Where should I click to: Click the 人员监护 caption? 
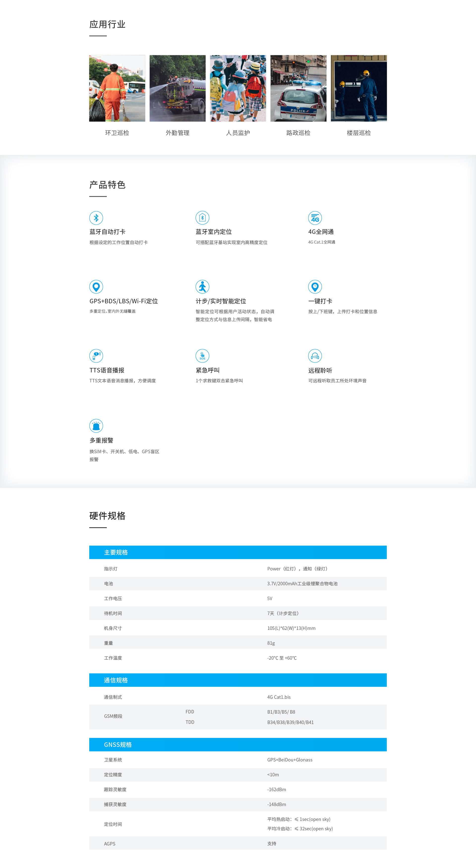coord(238,133)
